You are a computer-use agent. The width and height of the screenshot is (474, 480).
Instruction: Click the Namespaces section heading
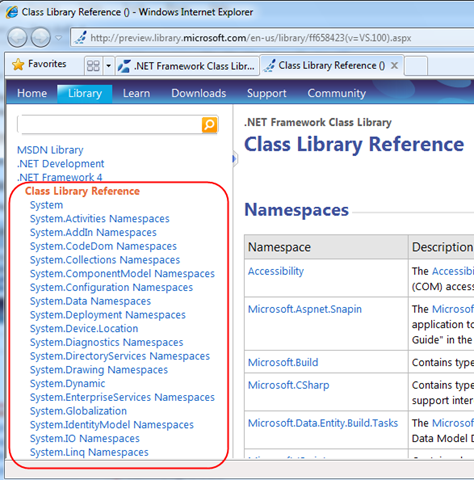click(297, 210)
